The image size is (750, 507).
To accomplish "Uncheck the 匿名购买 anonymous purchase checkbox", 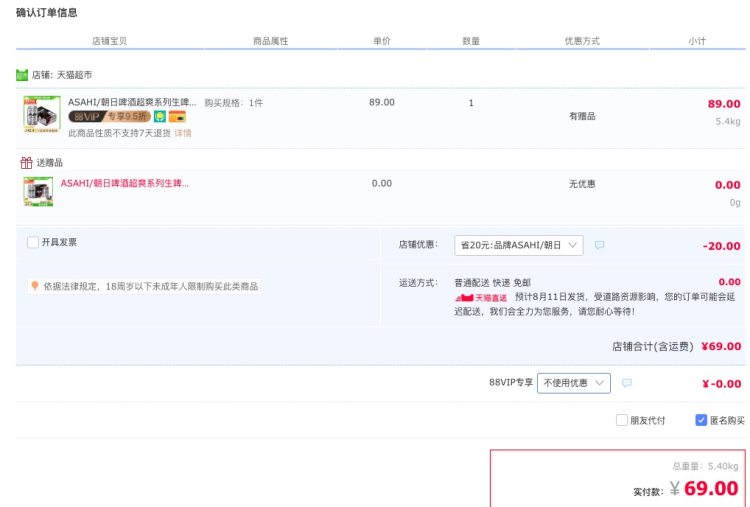I will [x=701, y=420].
